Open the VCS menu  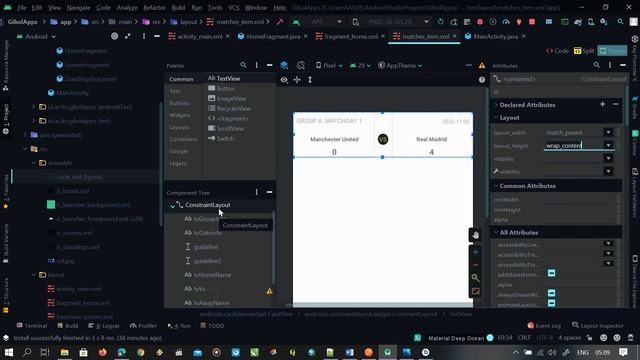pos(233,7)
